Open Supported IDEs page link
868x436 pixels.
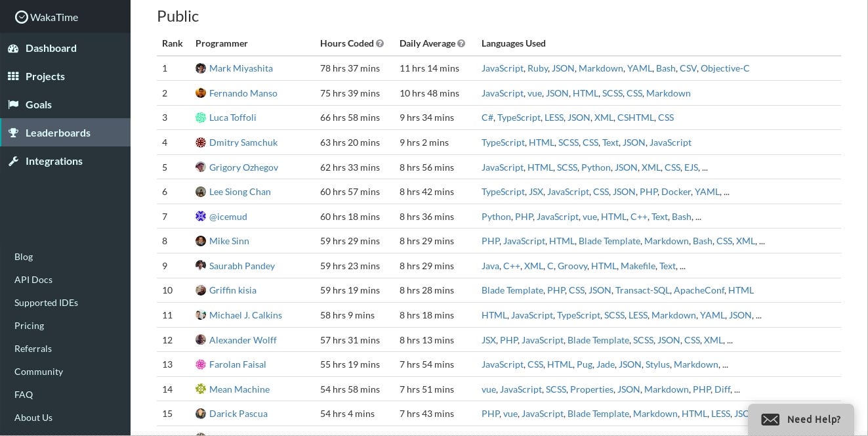point(46,303)
